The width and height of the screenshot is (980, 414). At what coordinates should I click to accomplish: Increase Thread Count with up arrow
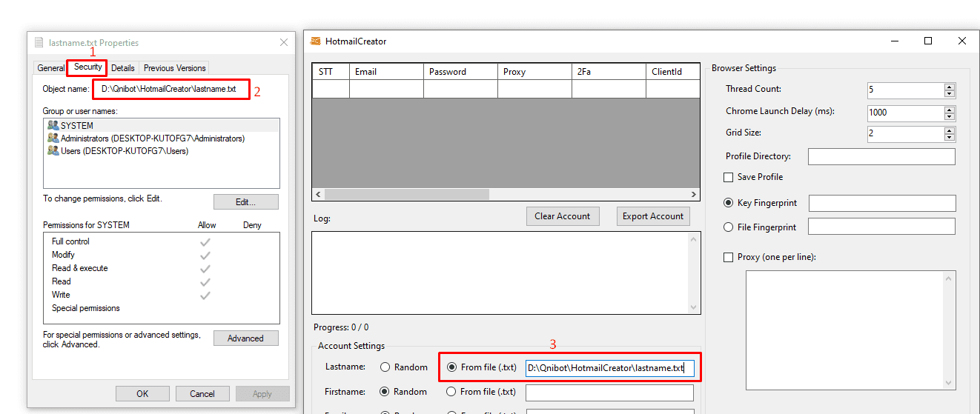pyautogui.click(x=950, y=86)
